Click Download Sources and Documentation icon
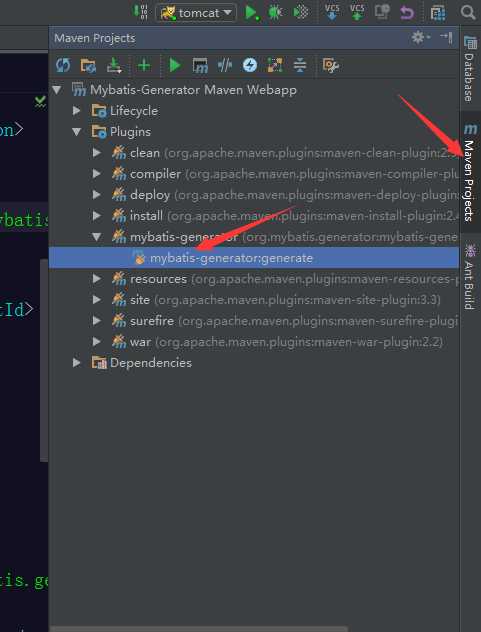The height and width of the screenshot is (632, 481). click(x=114, y=65)
